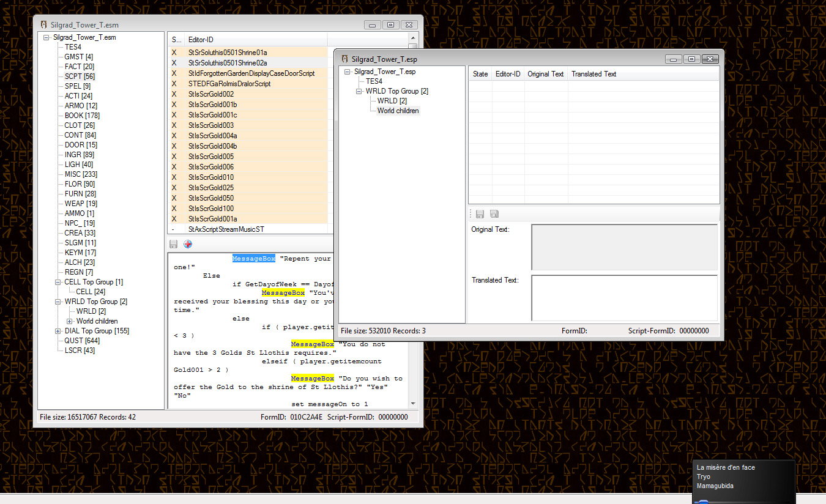Select World children in the .esp window

pos(398,111)
